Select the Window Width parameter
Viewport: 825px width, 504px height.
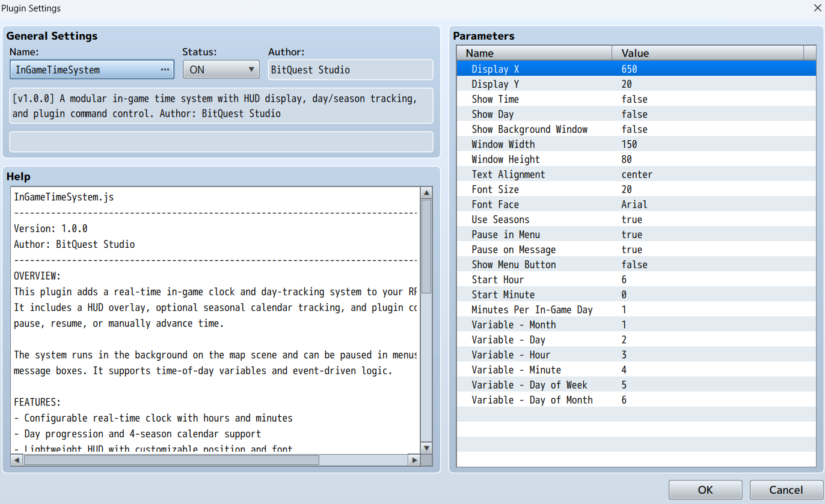point(636,144)
